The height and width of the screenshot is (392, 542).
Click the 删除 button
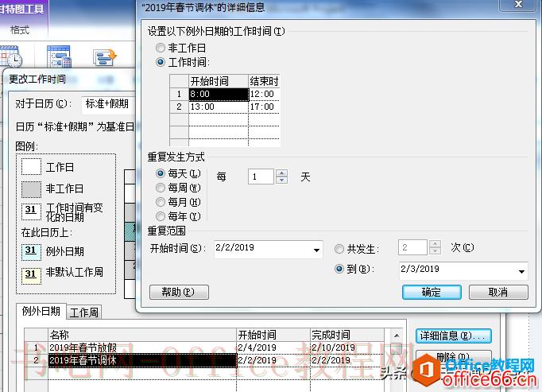click(x=453, y=356)
